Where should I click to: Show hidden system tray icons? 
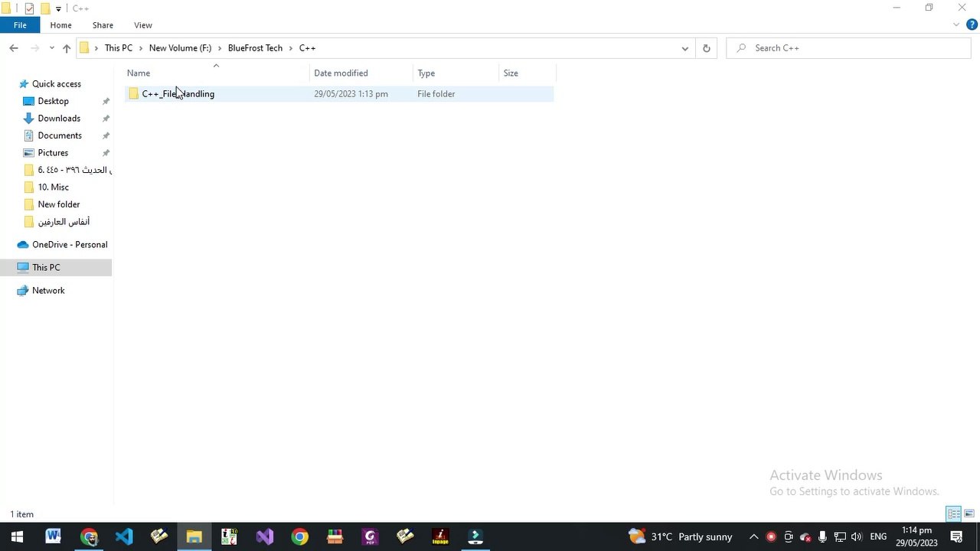click(753, 536)
